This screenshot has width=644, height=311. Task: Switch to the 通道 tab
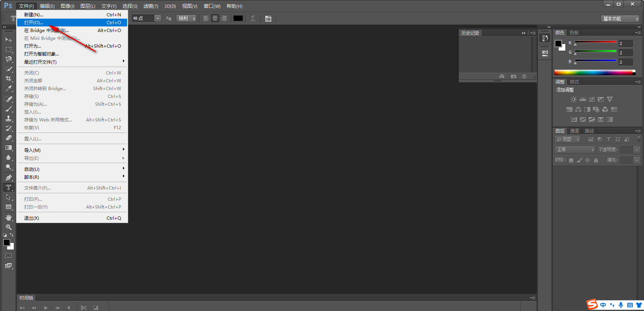(x=574, y=131)
